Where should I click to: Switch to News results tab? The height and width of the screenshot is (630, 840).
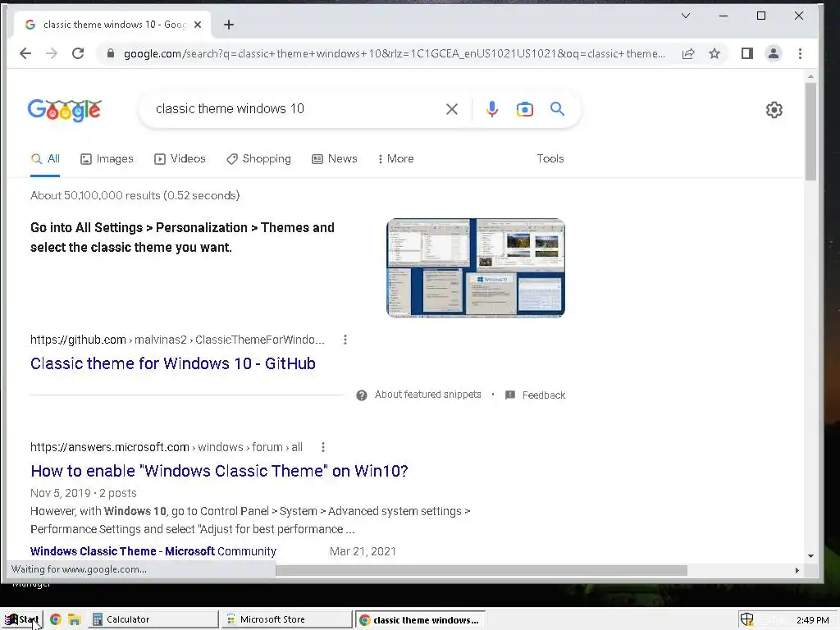(x=335, y=158)
